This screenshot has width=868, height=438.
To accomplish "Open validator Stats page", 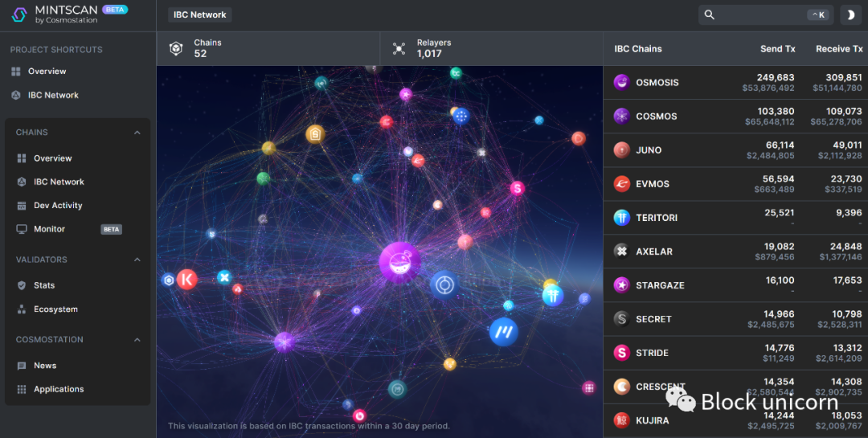I will 43,286.
